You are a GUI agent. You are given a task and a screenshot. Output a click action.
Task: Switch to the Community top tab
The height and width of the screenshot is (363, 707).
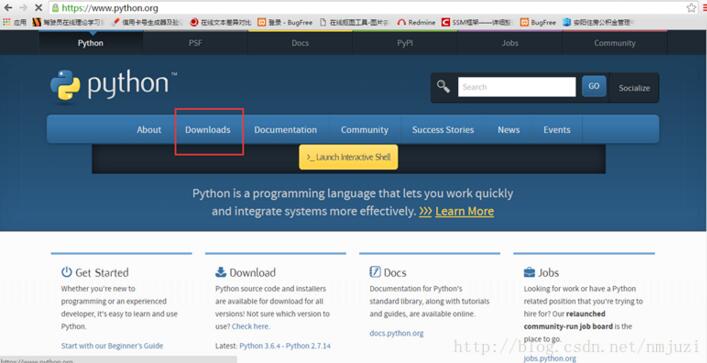click(615, 43)
